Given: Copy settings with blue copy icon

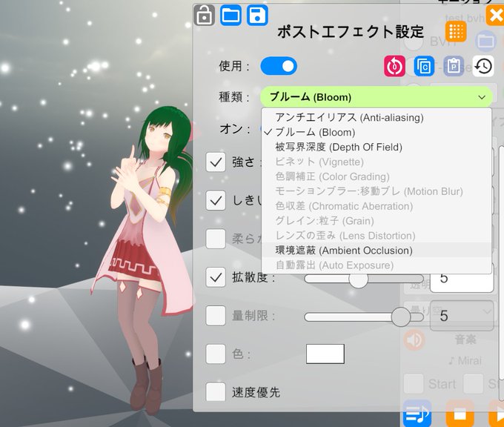Looking at the screenshot, I should 424,66.
